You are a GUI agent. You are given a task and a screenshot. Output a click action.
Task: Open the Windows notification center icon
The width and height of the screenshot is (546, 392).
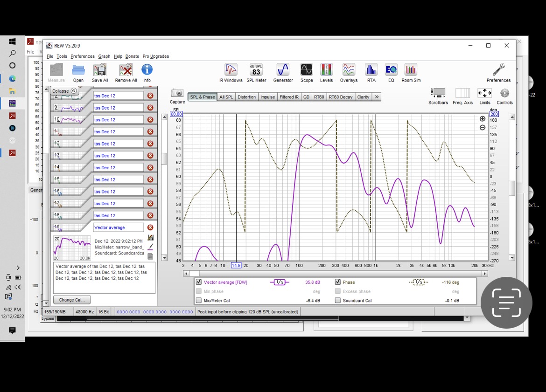(12, 330)
